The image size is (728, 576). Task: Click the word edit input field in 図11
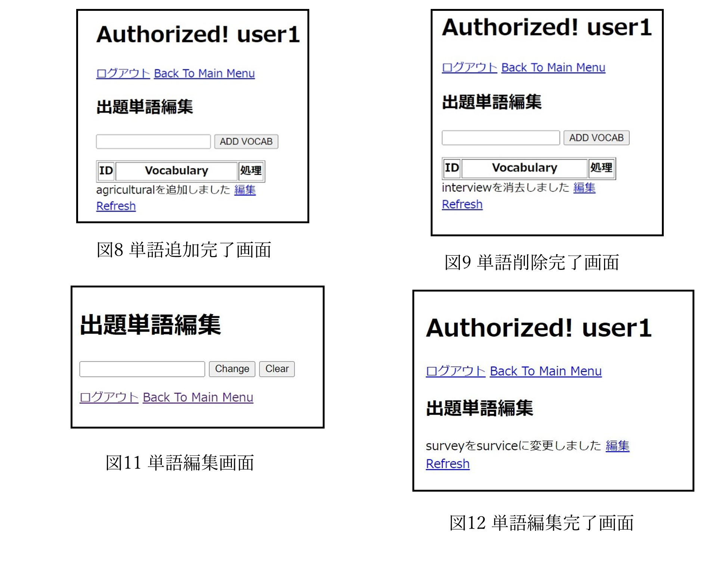[142, 369]
